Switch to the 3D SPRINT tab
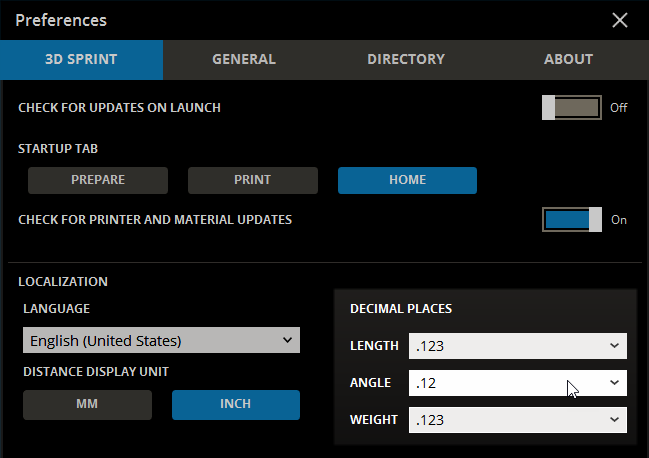The height and width of the screenshot is (458, 649). (x=82, y=60)
